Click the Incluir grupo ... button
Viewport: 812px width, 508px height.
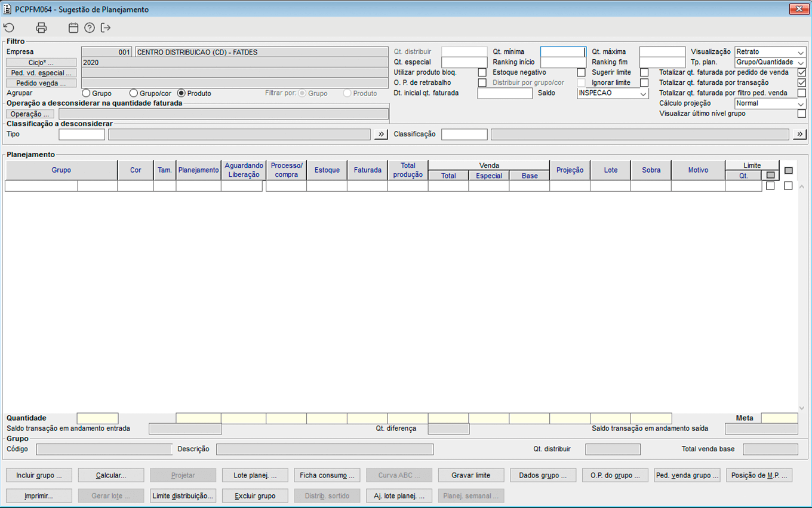tap(39, 475)
